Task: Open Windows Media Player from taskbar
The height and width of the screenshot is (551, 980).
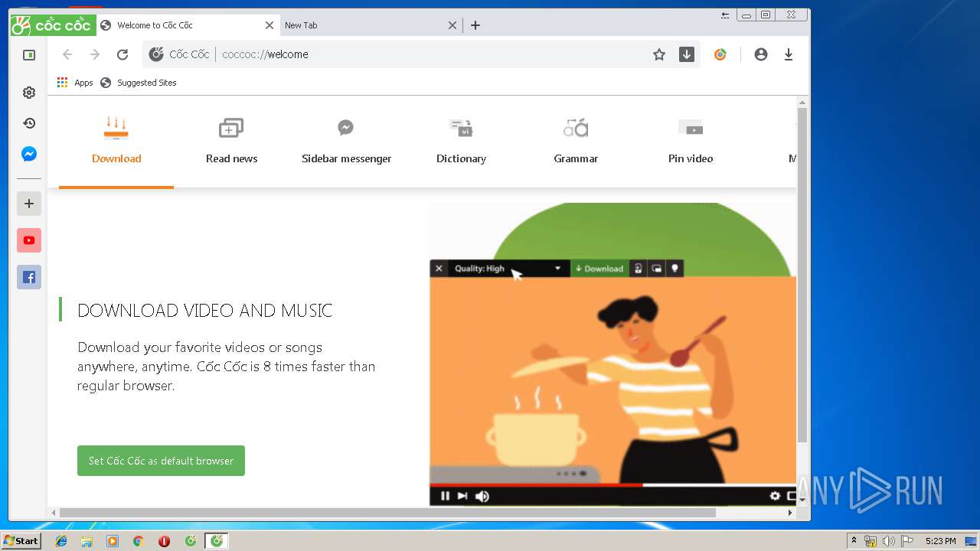Action: point(113,541)
